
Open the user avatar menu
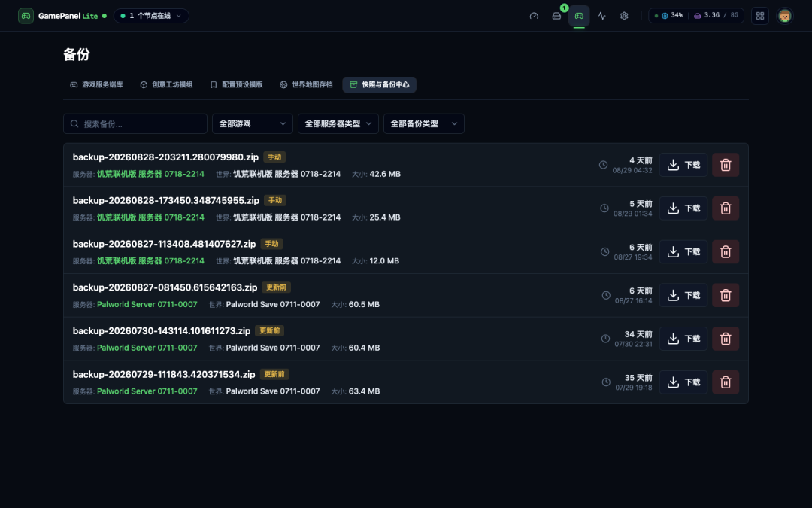coord(784,16)
